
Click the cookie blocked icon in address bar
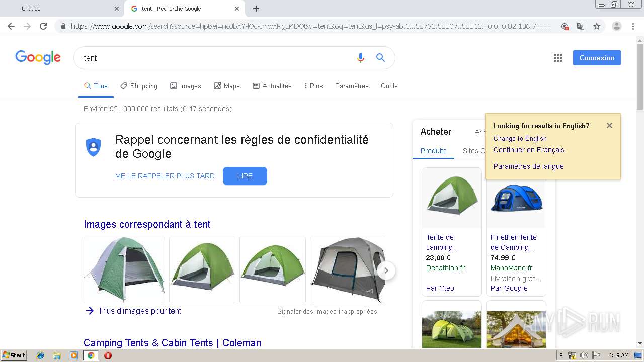[x=565, y=26]
